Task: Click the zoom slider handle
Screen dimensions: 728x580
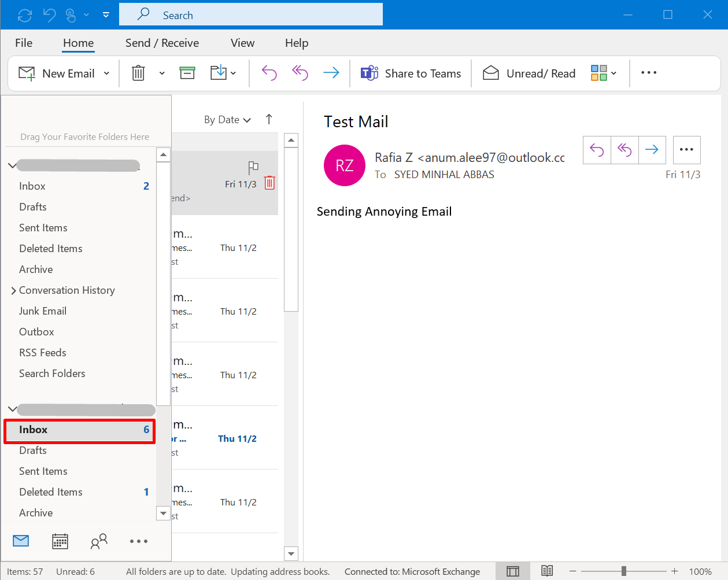Action: click(x=624, y=571)
